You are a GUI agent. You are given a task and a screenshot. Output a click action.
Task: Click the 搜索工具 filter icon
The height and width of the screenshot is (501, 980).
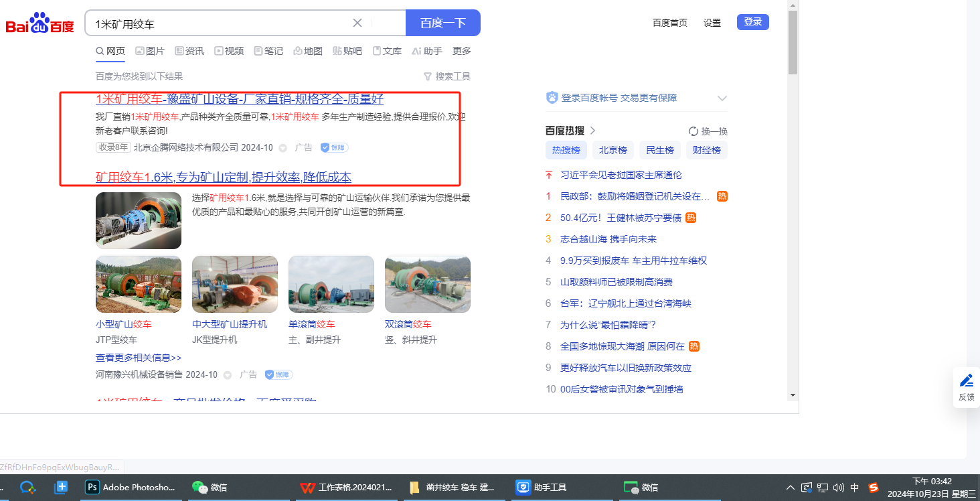coord(428,76)
